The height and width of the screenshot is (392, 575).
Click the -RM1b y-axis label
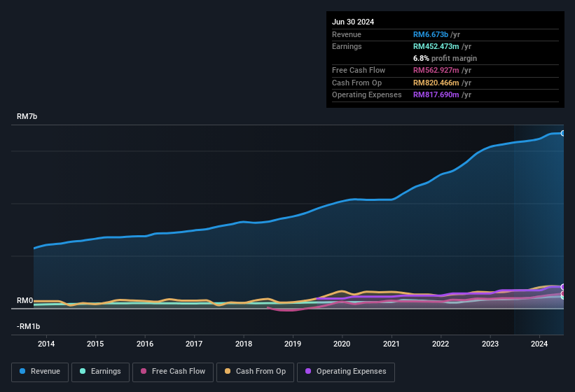[x=28, y=326]
